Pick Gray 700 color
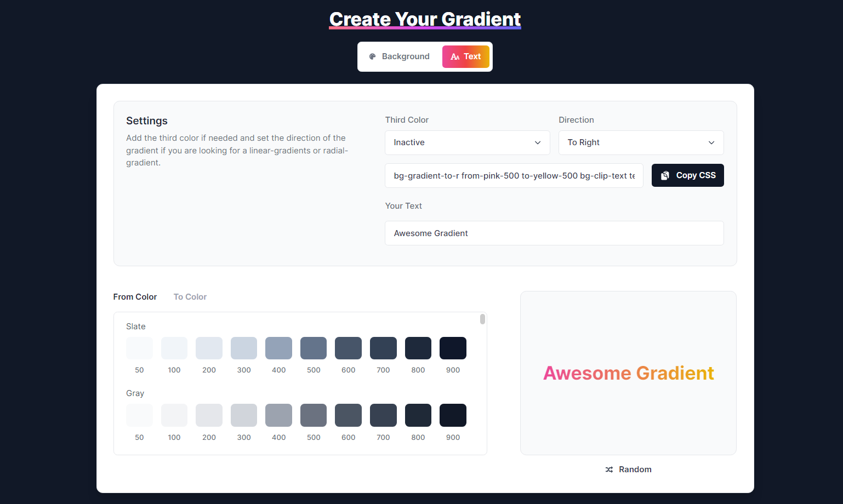 [383, 415]
